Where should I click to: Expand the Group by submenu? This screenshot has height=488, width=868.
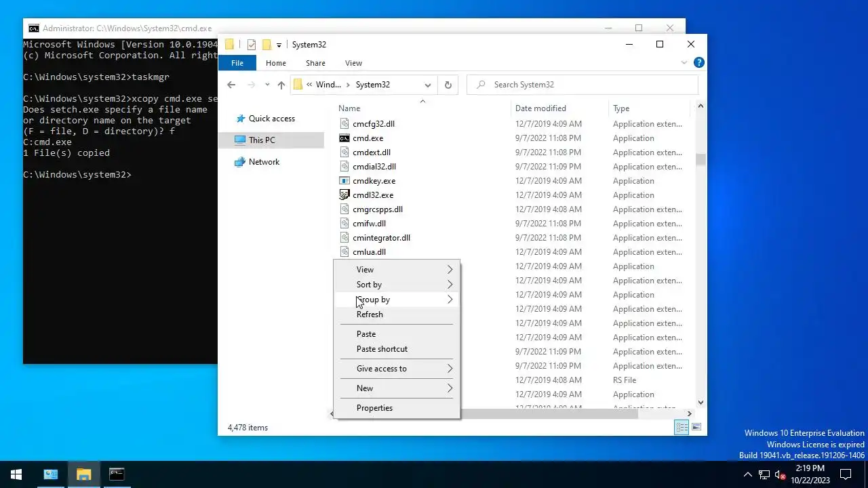pos(450,300)
